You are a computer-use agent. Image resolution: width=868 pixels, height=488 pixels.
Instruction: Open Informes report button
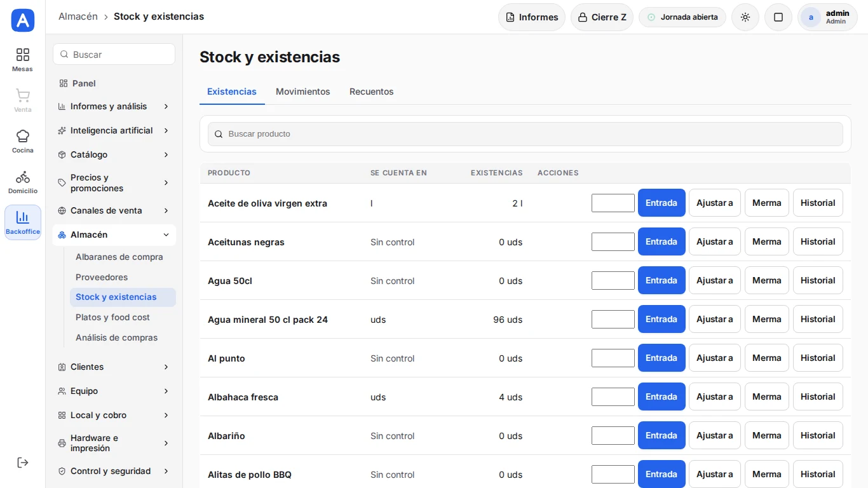(x=532, y=17)
